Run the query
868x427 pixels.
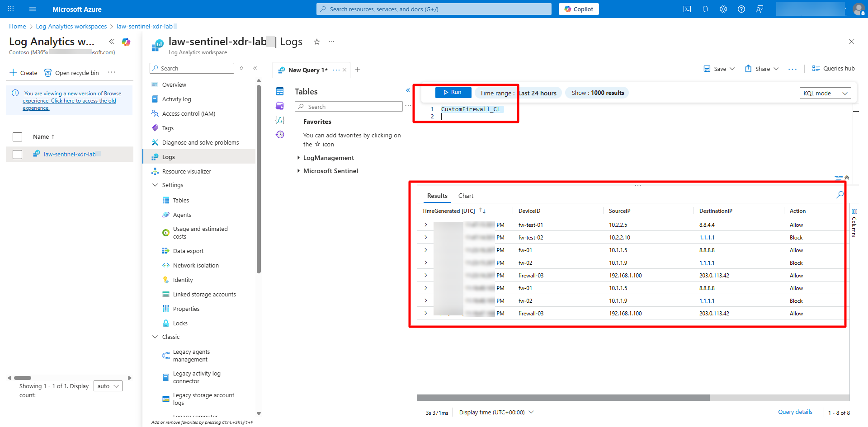pos(453,92)
